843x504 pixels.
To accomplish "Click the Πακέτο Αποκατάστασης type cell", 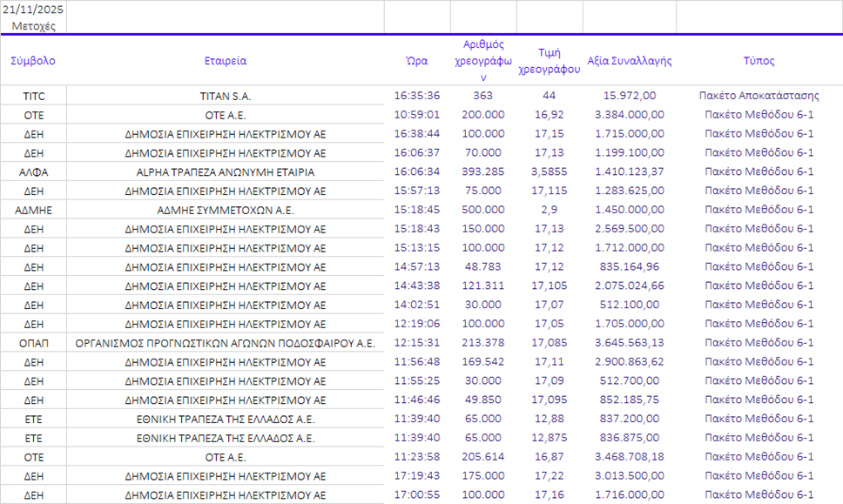I will pyautogui.click(x=759, y=96).
